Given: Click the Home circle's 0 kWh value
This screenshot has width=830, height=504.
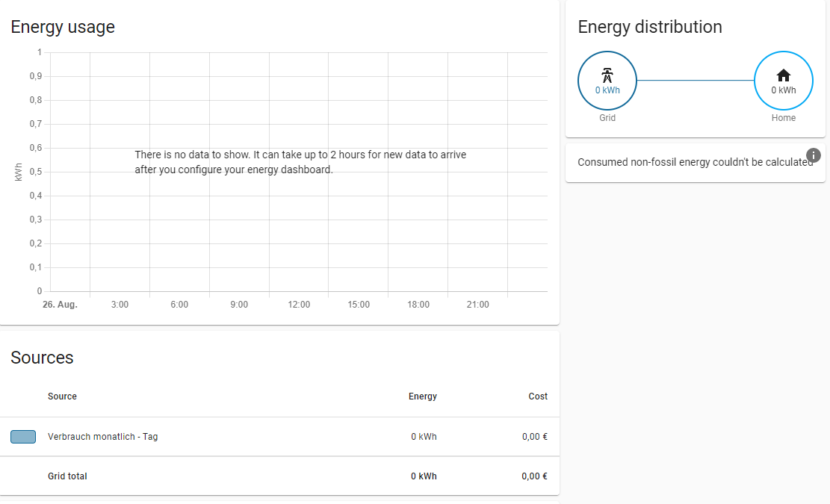Looking at the screenshot, I should point(783,90).
